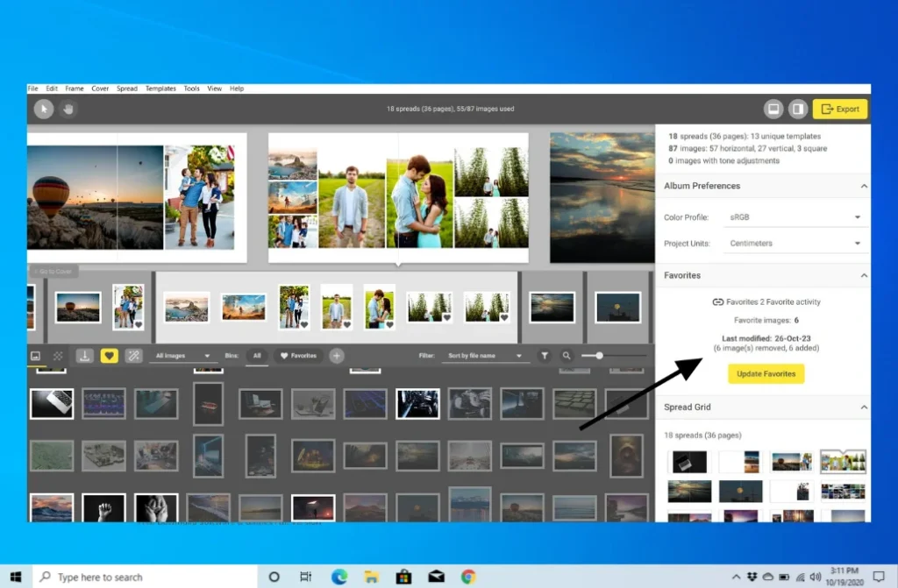Switch to the All bin
Image resolution: width=898 pixels, height=588 pixels.
pyautogui.click(x=259, y=356)
